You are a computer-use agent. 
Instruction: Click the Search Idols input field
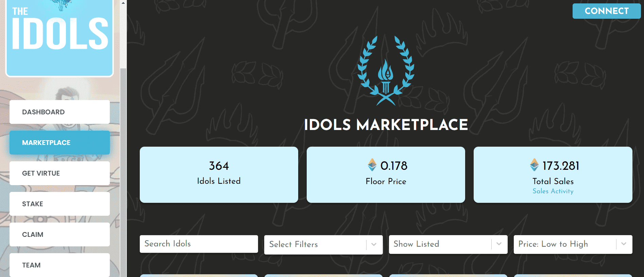(x=199, y=244)
